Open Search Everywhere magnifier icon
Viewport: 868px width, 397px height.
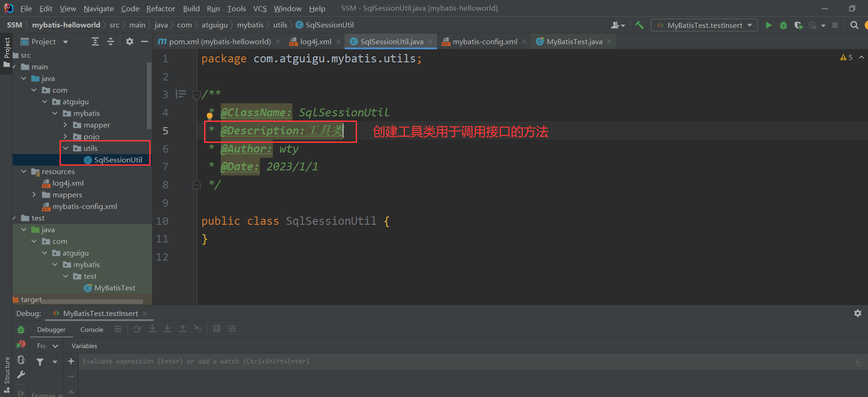click(855, 25)
